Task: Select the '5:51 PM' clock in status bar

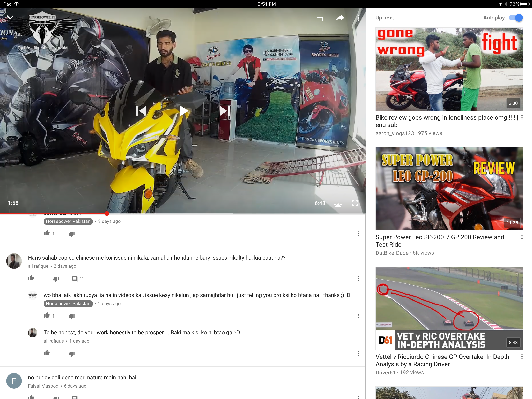Action: coord(266,4)
